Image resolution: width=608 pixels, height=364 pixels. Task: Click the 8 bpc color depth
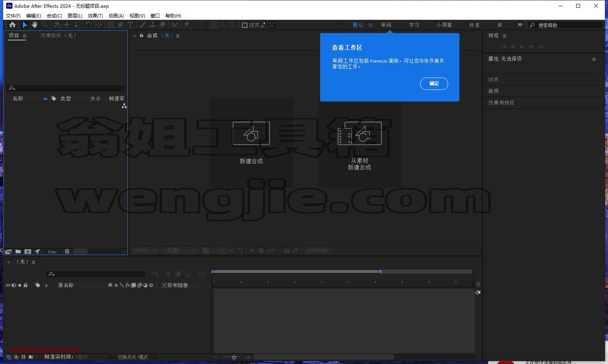53,252
